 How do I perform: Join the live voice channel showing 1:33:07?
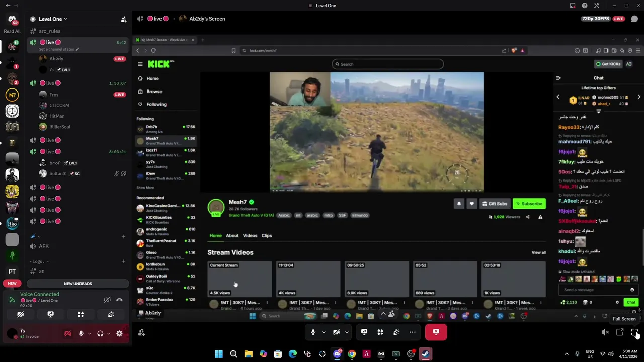click(78, 83)
